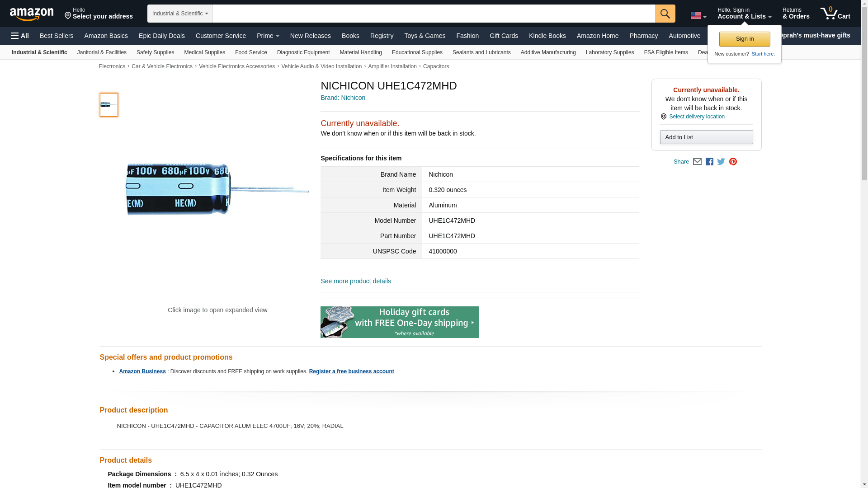Click the magnifying glass search button
The height and width of the screenshot is (488, 868).
click(x=665, y=14)
